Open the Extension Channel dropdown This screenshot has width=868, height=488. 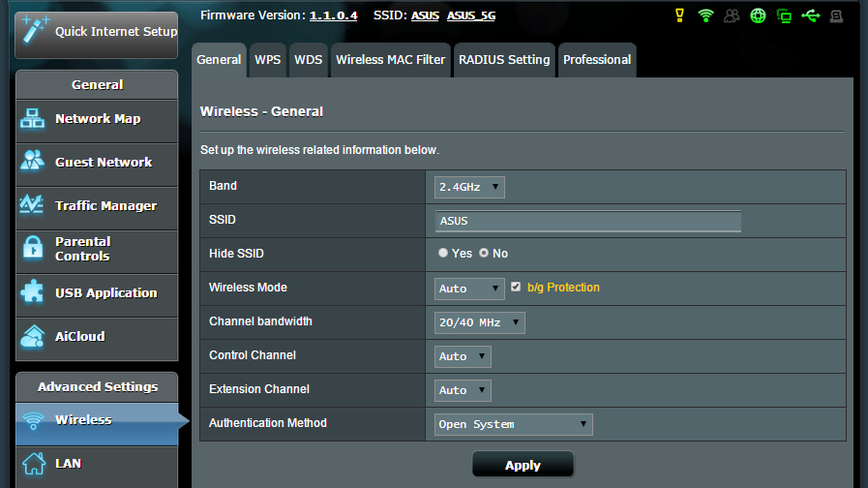pyautogui.click(x=463, y=390)
